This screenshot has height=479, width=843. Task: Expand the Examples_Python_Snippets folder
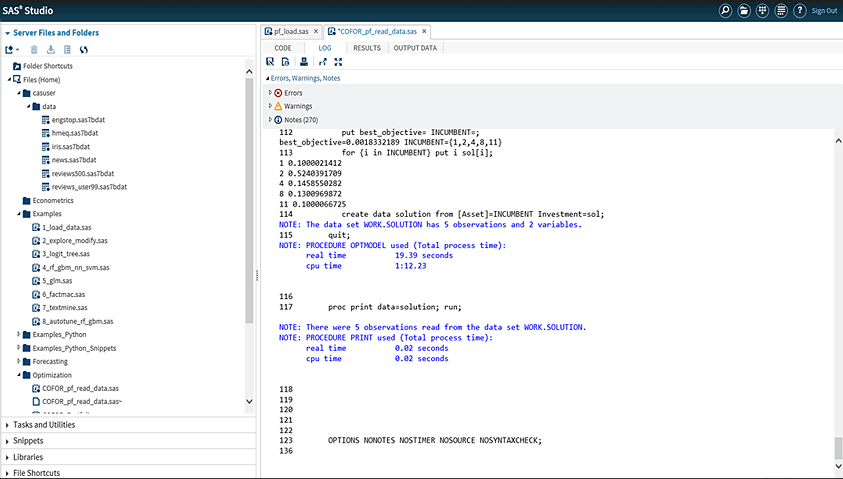click(x=19, y=348)
